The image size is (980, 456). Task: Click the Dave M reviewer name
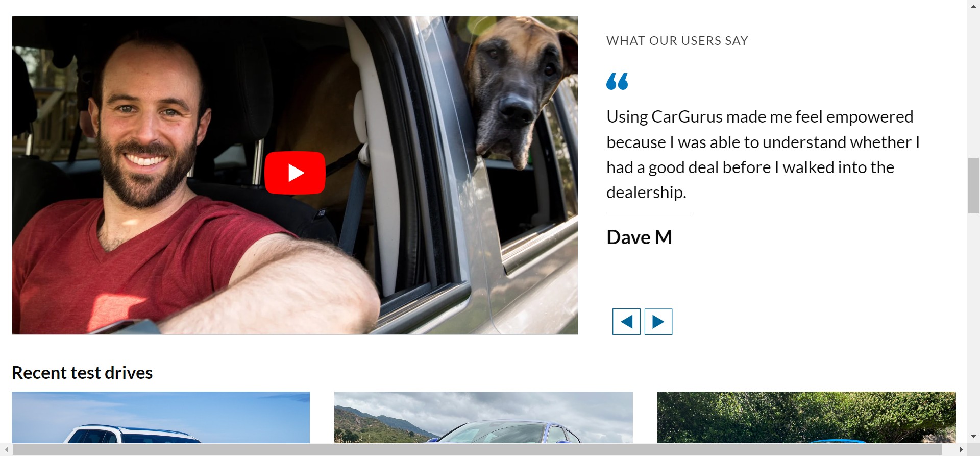pos(639,237)
